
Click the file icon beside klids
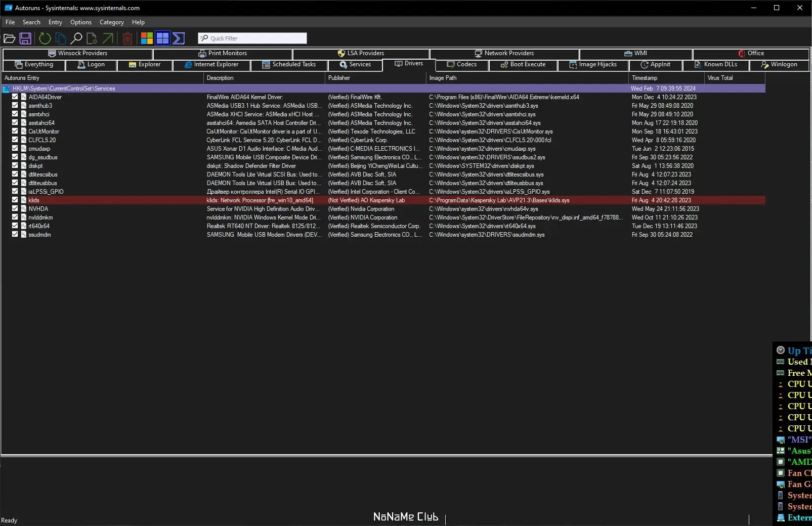23,200
